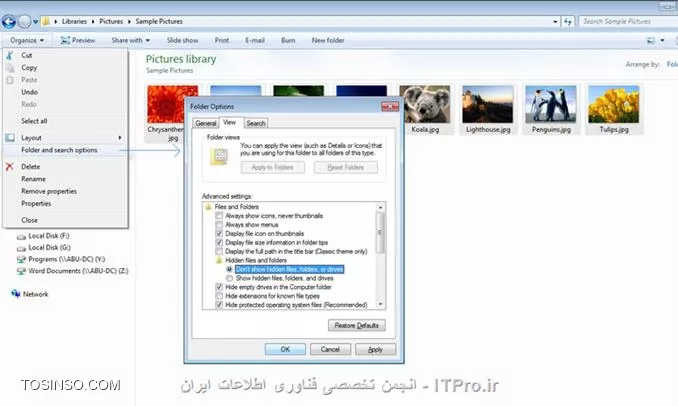Choose Close in the Organize menu
The width and height of the screenshot is (678, 406).
click(66, 220)
